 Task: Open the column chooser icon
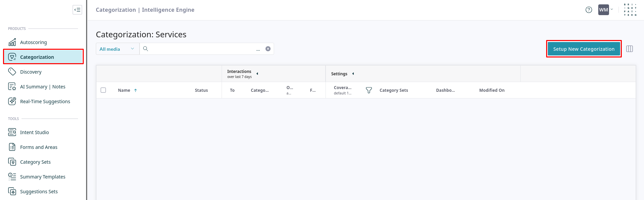tap(630, 49)
